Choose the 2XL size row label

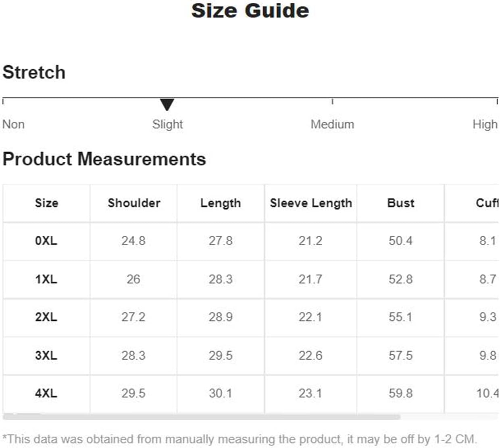[46, 317]
